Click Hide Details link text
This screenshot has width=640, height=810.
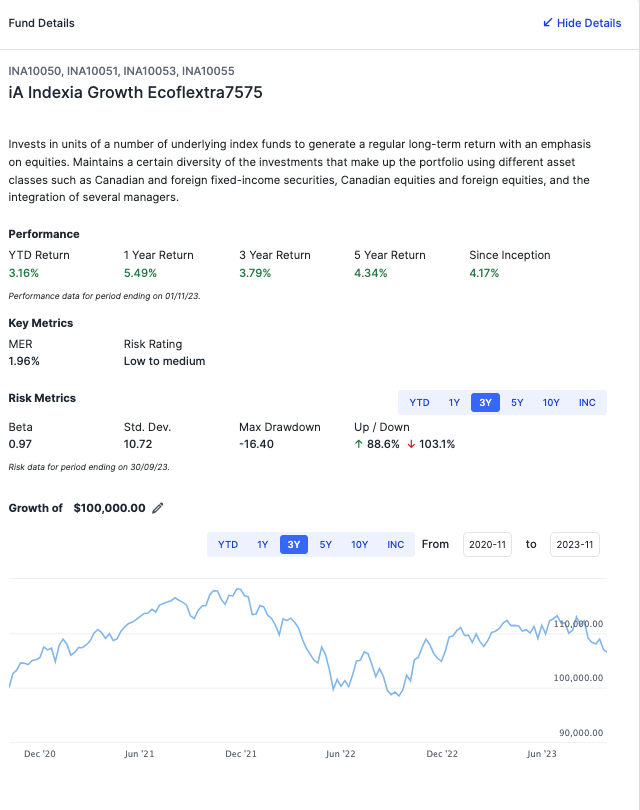point(589,23)
